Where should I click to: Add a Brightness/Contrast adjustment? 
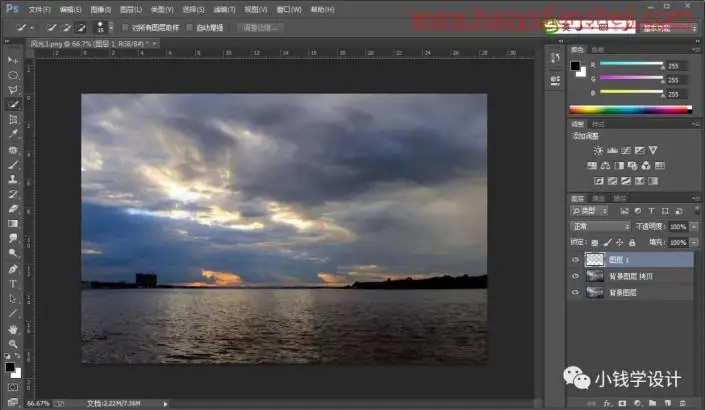[x=598, y=150]
